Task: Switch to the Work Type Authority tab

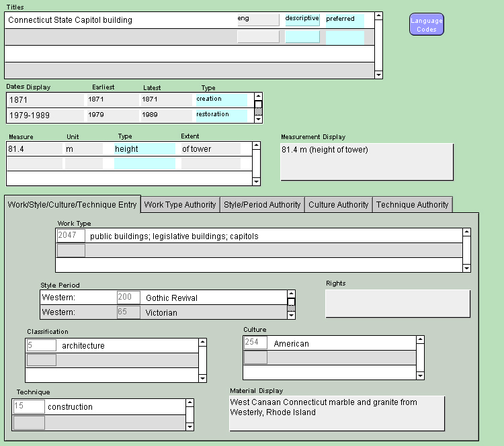Action: point(180,205)
